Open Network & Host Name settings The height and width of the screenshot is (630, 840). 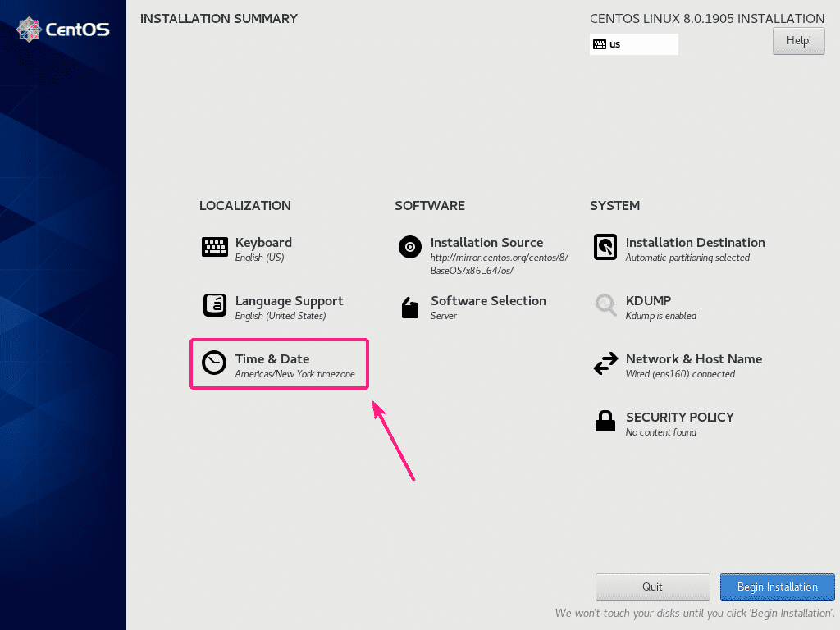[x=678, y=365]
